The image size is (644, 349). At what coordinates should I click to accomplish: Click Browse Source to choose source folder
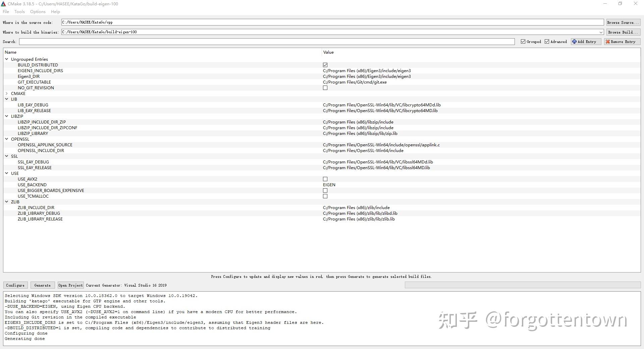point(623,22)
